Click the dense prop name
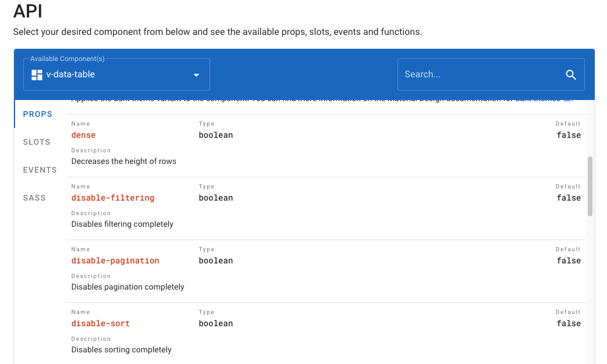 tap(83, 135)
